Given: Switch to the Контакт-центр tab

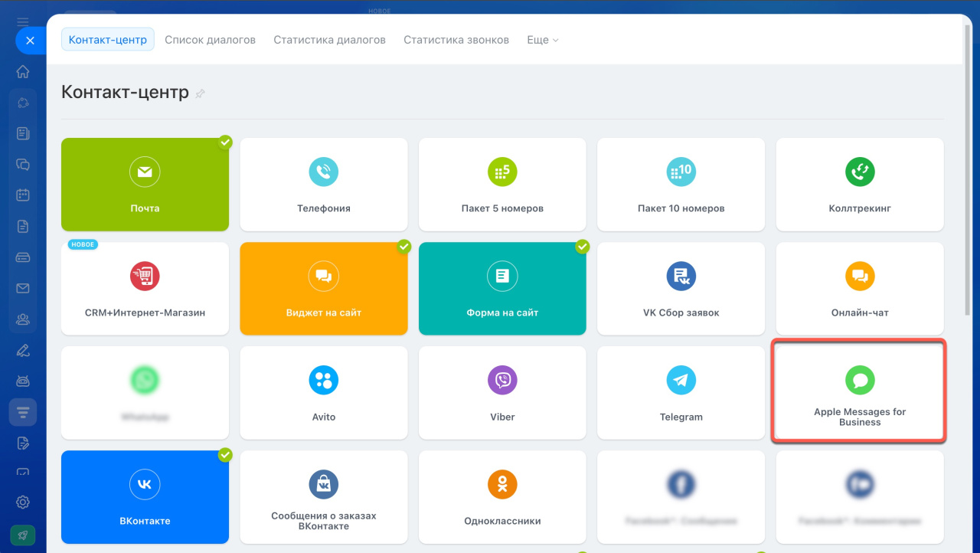Looking at the screenshot, I should pyautogui.click(x=108, y=40).
